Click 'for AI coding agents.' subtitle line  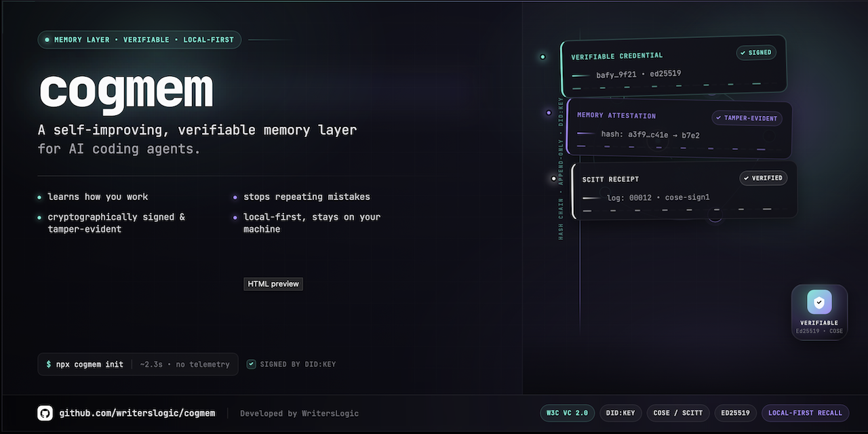click(x=119, y=149)
